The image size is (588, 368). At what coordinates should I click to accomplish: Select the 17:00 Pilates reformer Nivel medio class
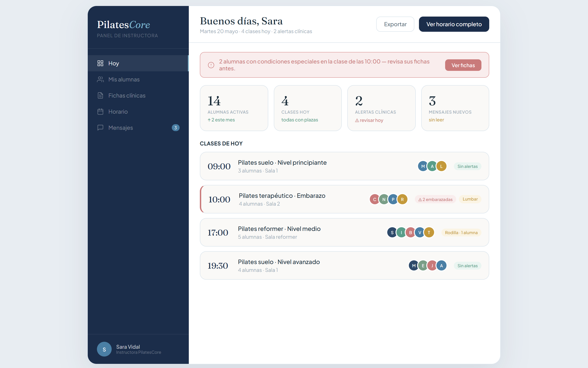pos(344,233)
